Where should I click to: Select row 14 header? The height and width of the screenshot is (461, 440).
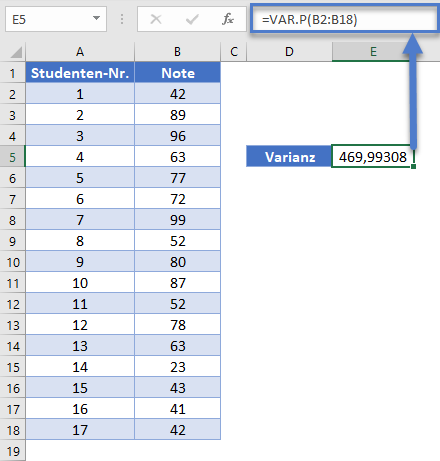pyautogui.click(x=13, y=346)
